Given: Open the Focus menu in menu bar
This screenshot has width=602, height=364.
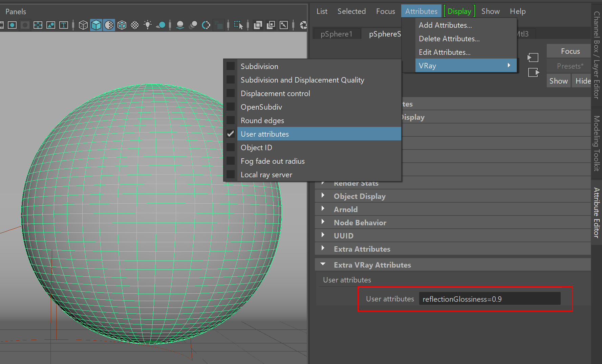Looking at the screenshot, I should (x=385, y=11).
